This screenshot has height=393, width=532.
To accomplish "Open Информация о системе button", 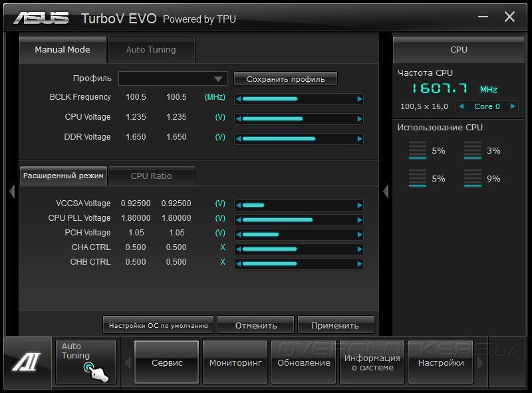I will coord(372,362).
